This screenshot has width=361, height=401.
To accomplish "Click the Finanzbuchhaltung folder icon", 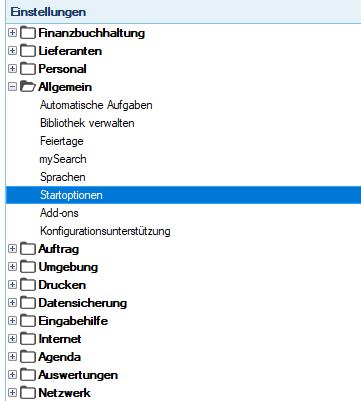I will [x=28, y=33].
